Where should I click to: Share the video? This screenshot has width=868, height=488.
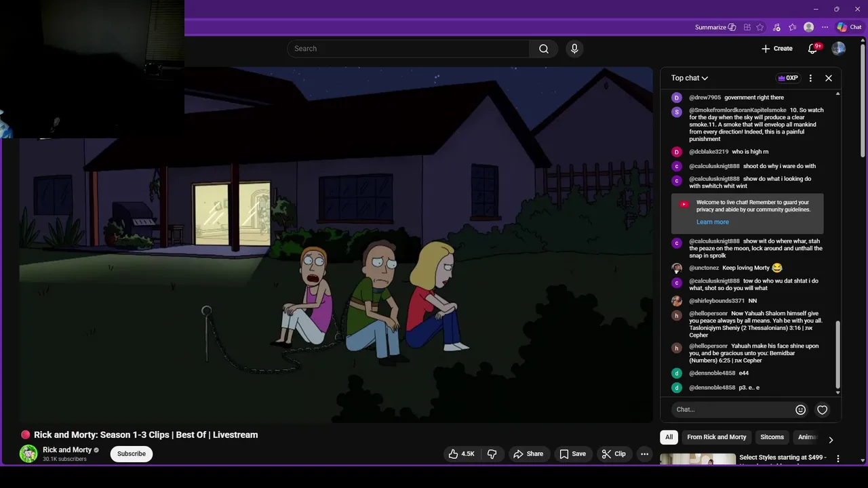click(528, 454)
